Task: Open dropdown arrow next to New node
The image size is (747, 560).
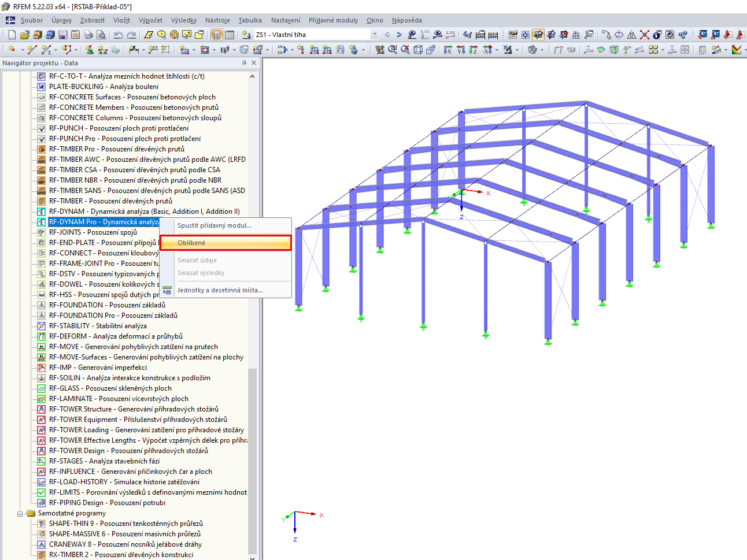Action: pyautogui.click(x=23, y=50)
